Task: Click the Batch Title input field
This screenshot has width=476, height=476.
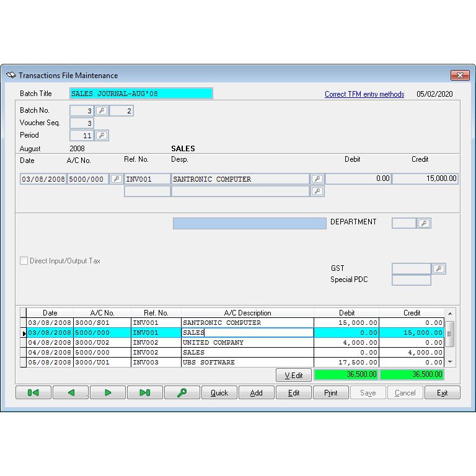Action: (141, 94)
